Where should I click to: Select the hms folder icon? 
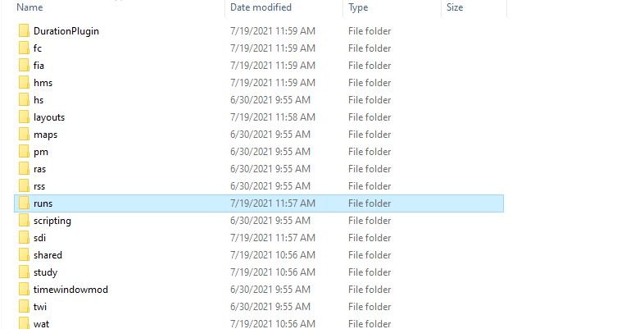(24, 83)
